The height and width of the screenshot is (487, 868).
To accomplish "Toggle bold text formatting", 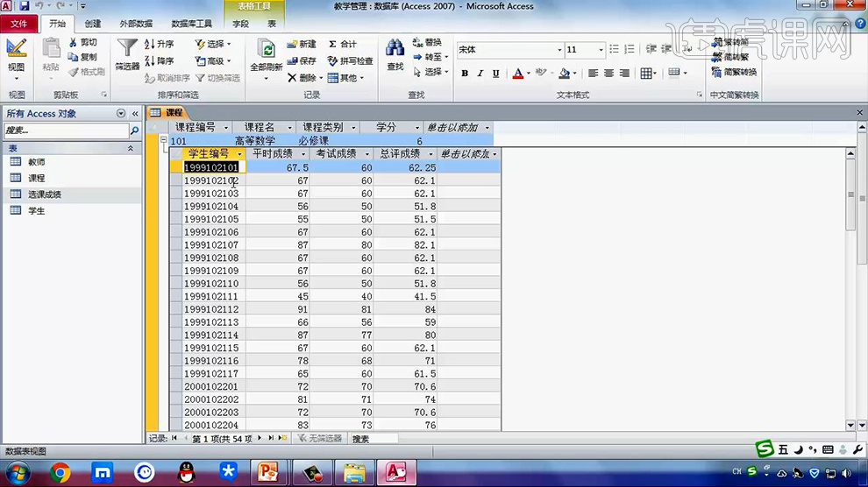I will click(x=465, y=73).
